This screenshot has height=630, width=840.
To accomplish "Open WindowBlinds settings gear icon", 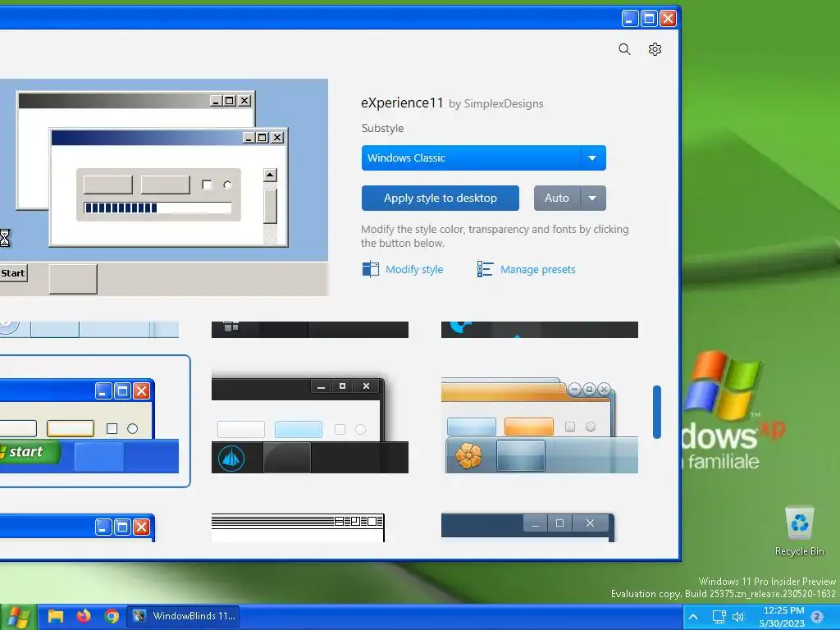I will (655, 49).
